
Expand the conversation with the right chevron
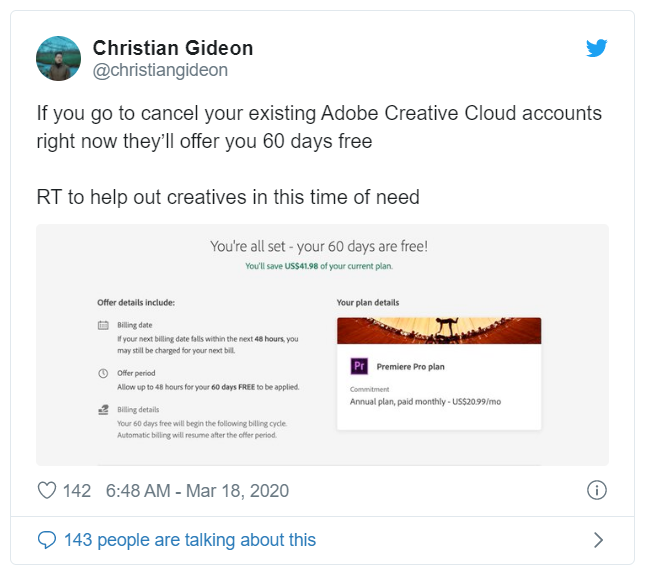click(598, 540)
